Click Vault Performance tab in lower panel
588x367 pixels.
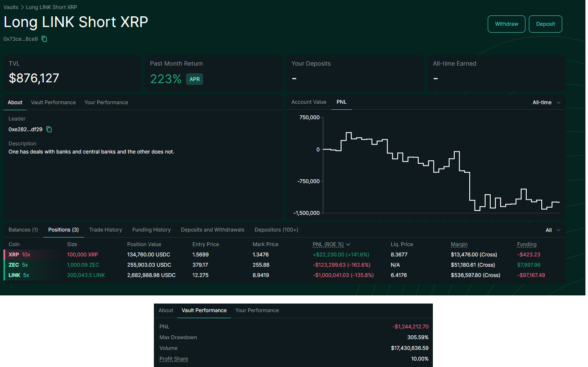(204, 310)
